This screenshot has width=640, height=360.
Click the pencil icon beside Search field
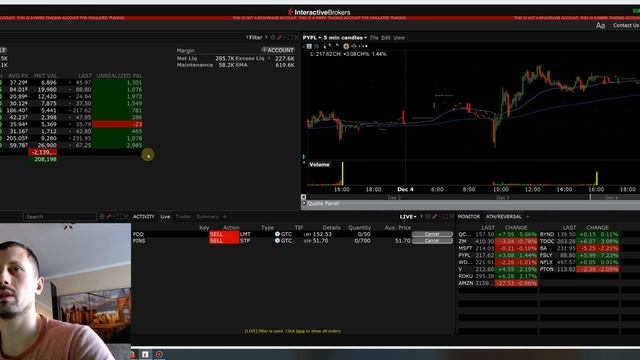coord(109,217)
